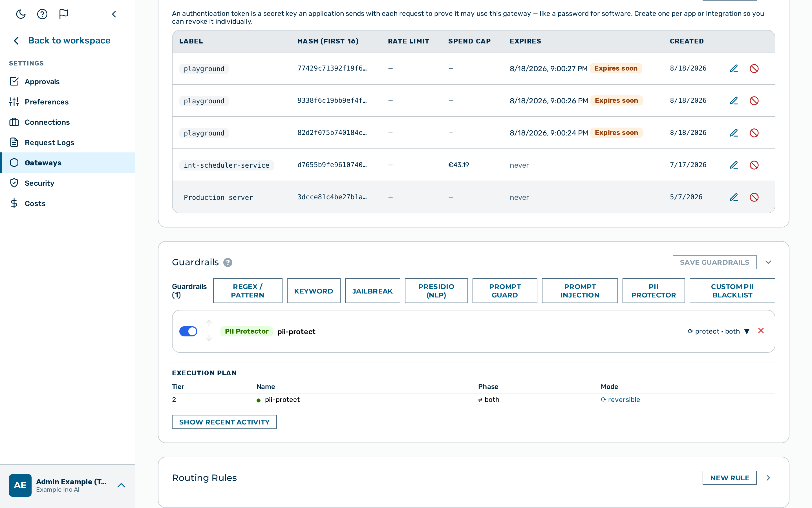Click Save Guardrails button
812x508 pixels.
point(714,262)
